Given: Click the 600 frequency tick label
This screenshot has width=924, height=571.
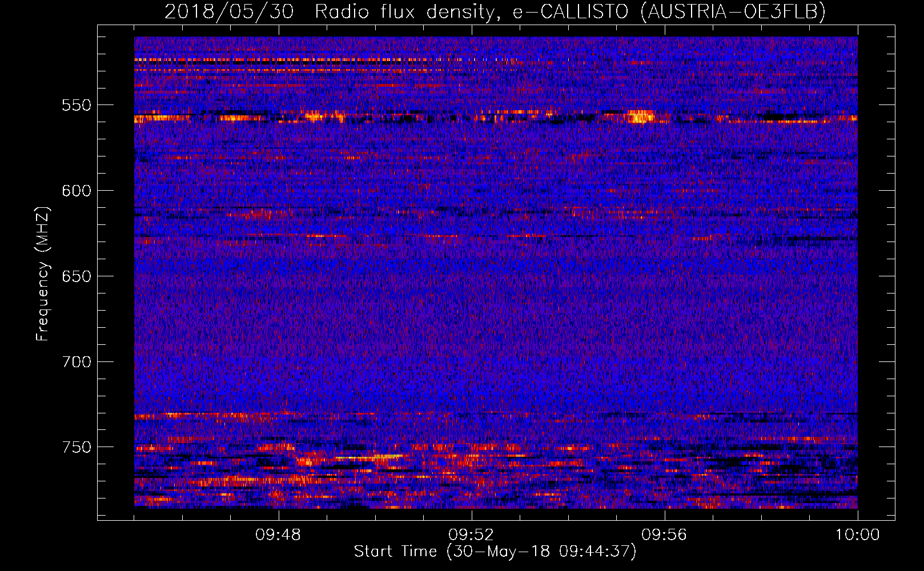Looking at the screenshot, I should click(x=77, y=191).
